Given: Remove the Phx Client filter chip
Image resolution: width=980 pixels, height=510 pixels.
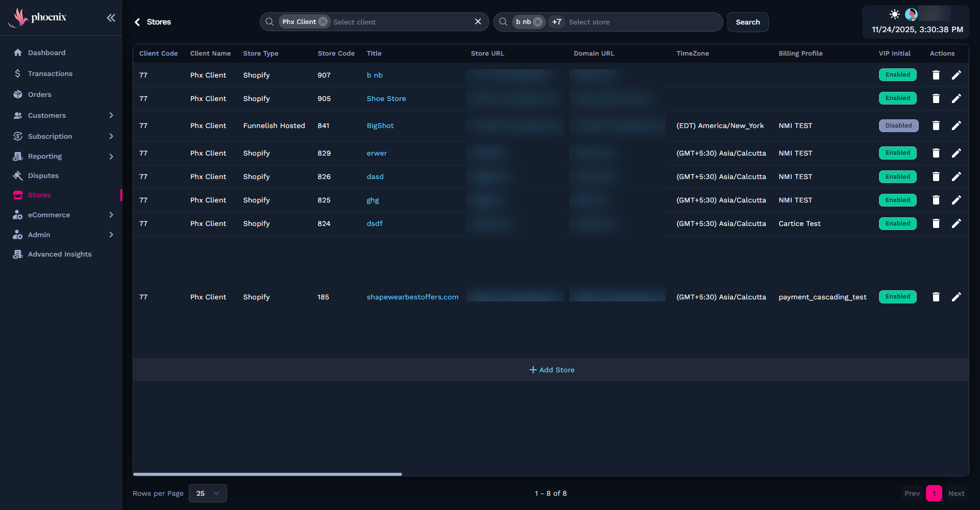Looking at the screenshot, I should [x=323, y=22].
